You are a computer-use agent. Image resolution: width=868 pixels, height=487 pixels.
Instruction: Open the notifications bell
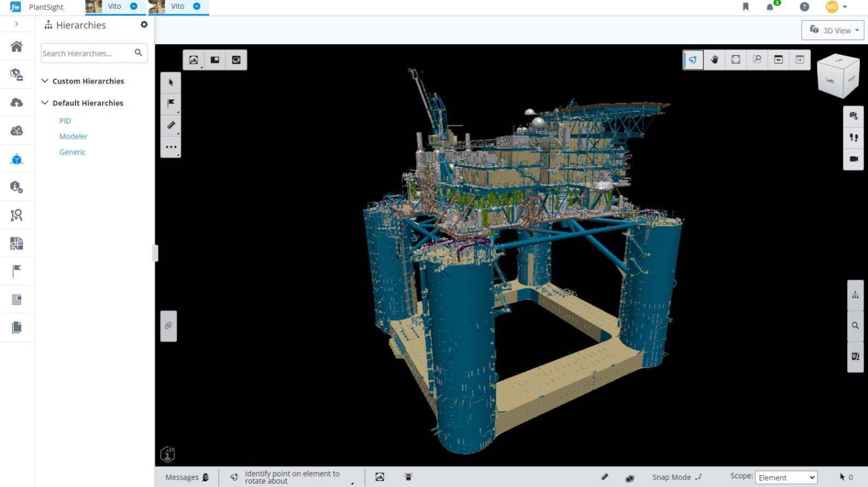point(770,7)
